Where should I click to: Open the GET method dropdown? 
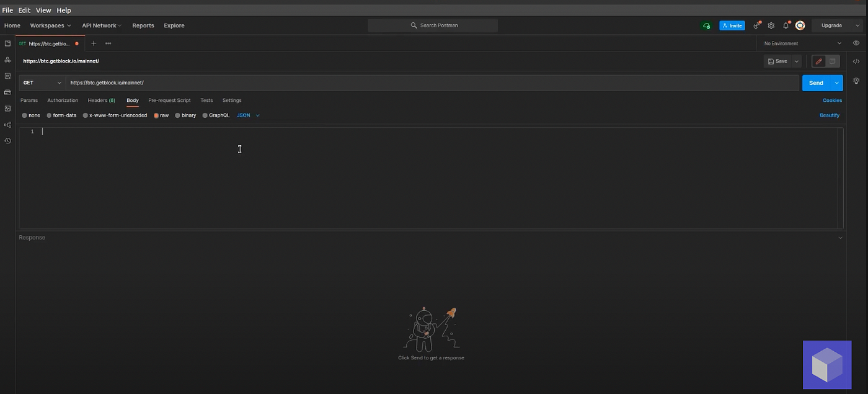tap(41, 83)
